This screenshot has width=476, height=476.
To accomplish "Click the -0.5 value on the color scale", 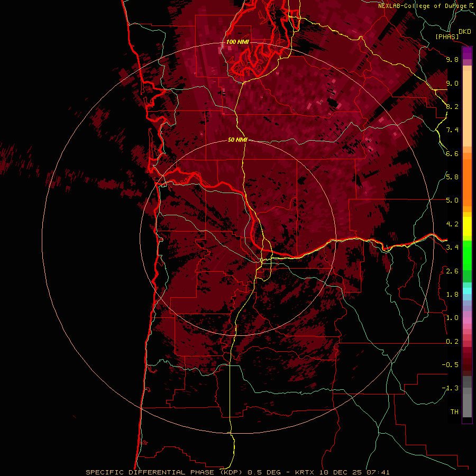I will pos(450,365).
